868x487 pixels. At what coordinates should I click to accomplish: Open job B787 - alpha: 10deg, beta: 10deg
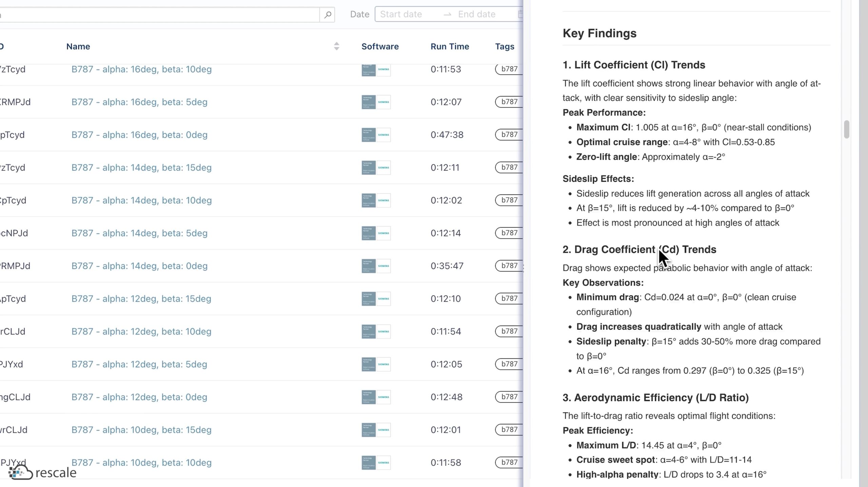[141, 463]
